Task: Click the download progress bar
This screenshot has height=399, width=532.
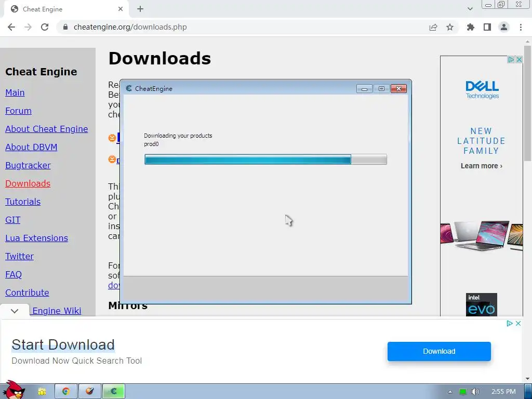Action: coord(265,159)
